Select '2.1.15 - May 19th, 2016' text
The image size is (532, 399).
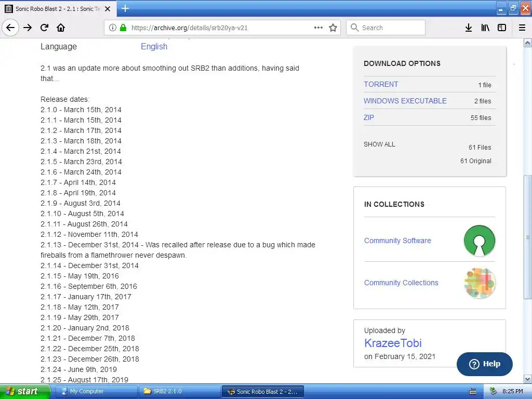pyautogui.click(x=79, y=276)
